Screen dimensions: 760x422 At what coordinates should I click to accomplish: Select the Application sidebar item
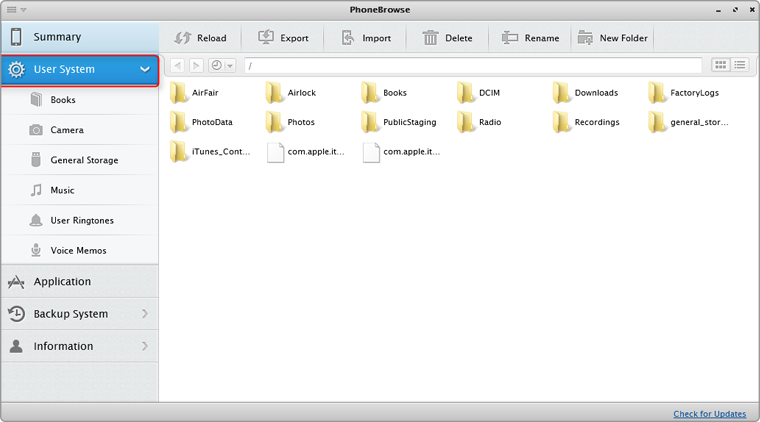pos(62,282)
